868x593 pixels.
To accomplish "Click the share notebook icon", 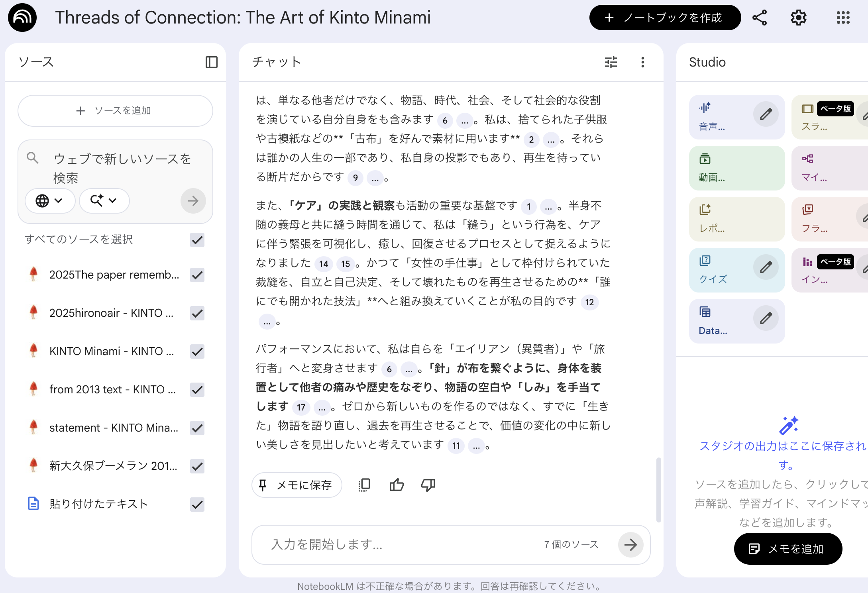I will (760, 18).
